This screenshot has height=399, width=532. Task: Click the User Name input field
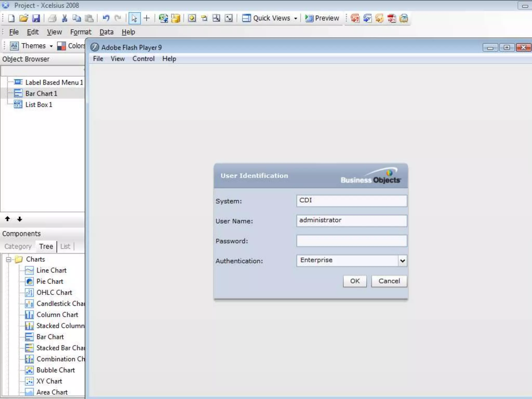[352, 221]
